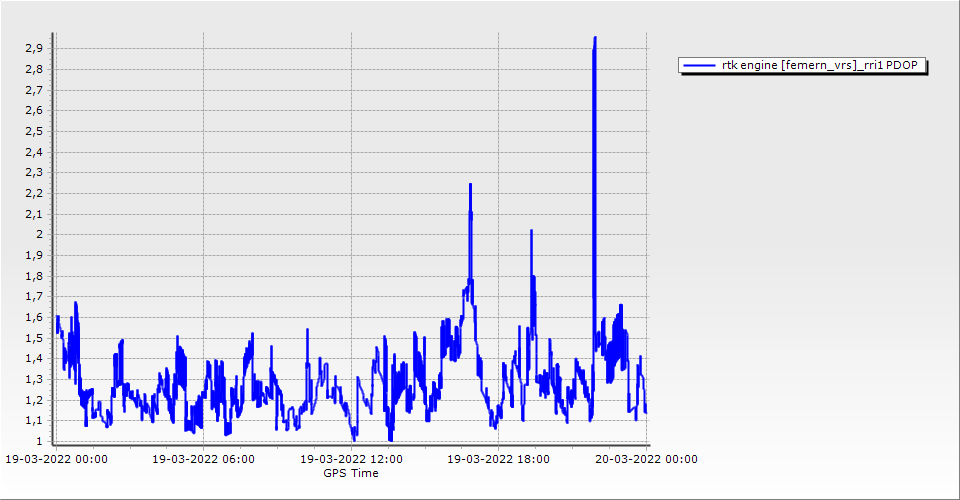Click the '1,2' y-axis tick label
The width and height of the screenshot is (960, 500).
click(33, 400)
